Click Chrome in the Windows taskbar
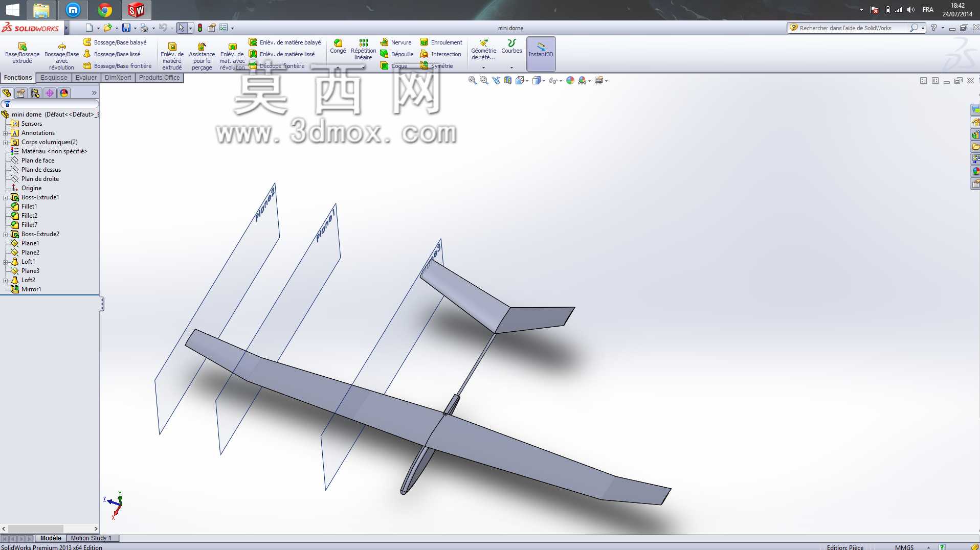980x550 pixels. [105, 10]
